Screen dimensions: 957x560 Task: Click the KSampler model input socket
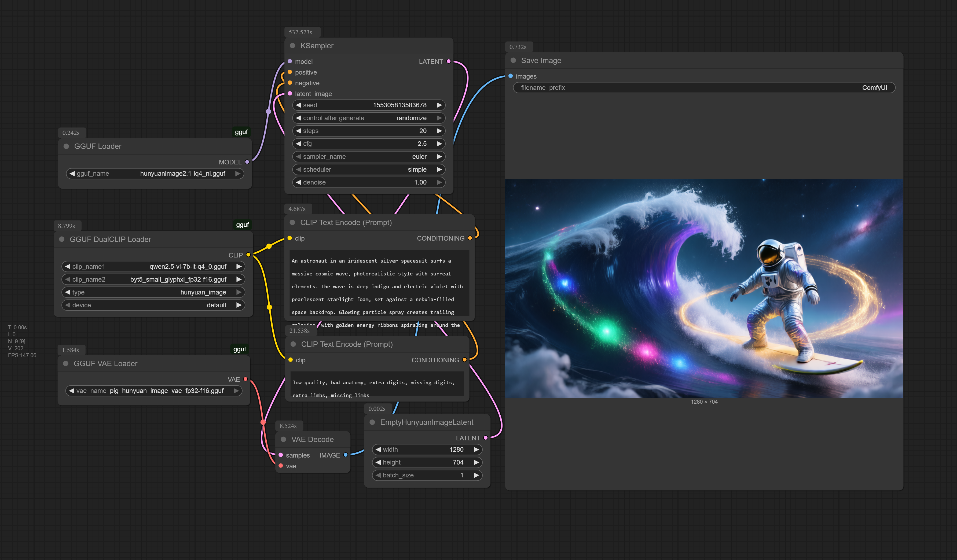[290, 61]
